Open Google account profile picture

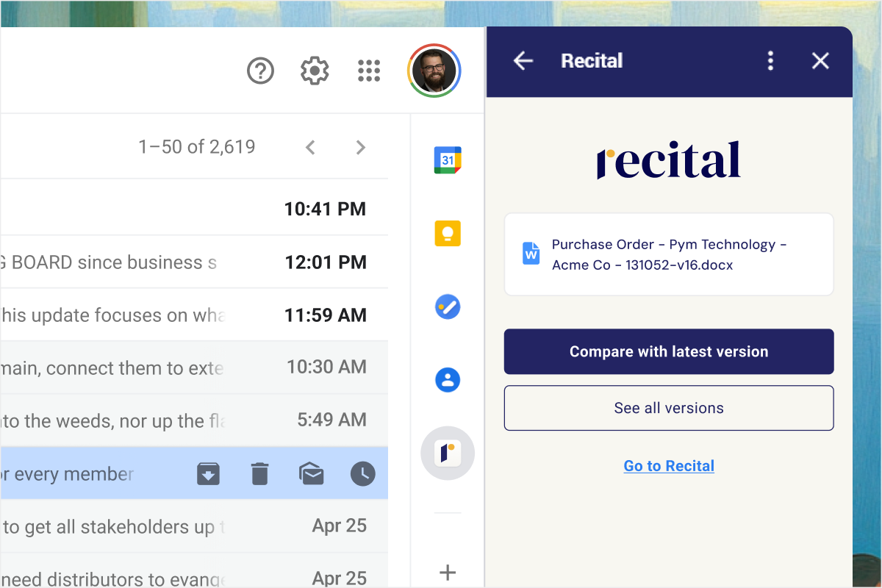pyautogui.click(x=434, y=71)
